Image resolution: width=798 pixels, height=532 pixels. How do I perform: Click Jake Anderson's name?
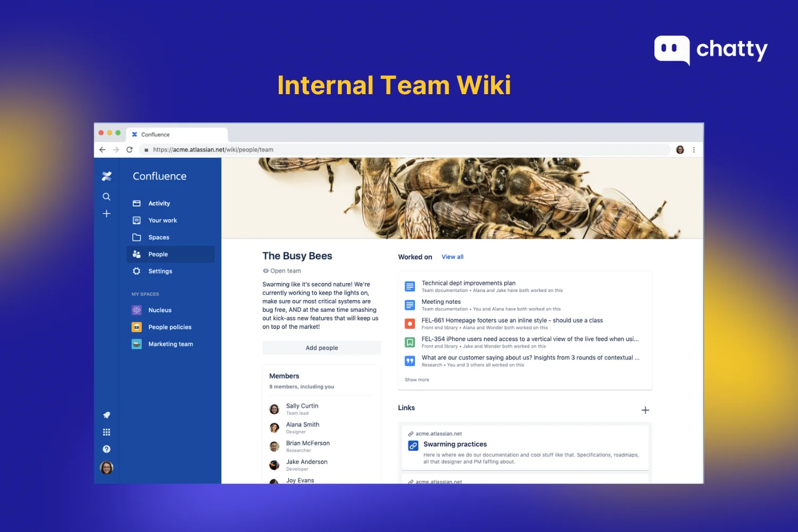pos(306,462)
